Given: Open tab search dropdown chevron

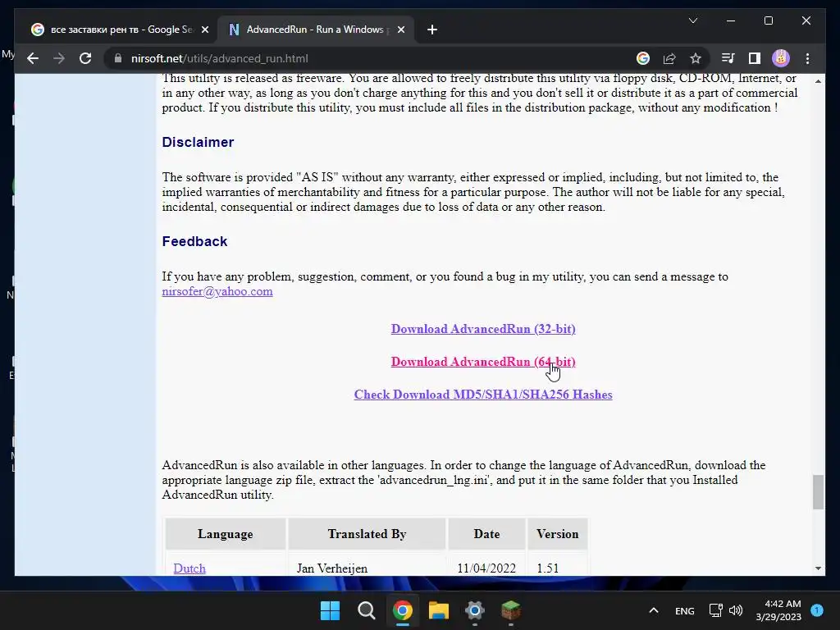Looking at the screenshot, I should pyautogui.click(x=692, y=21).
